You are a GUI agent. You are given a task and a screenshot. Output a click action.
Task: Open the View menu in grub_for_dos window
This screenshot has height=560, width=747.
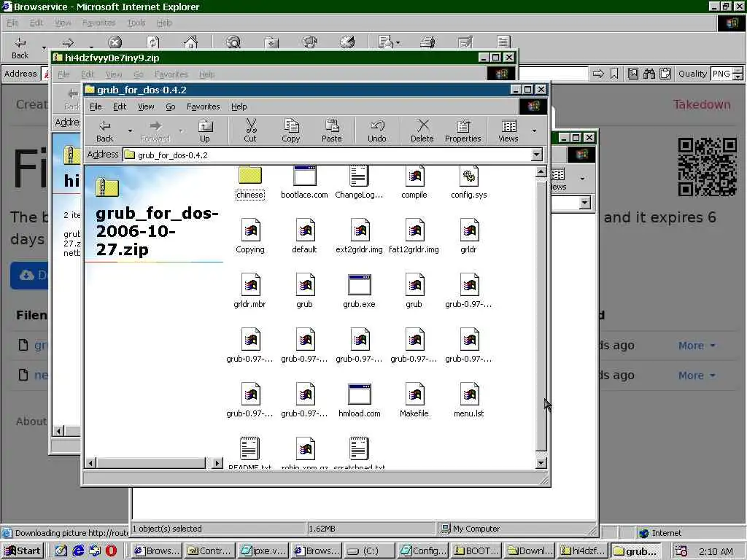pos(146,106)
